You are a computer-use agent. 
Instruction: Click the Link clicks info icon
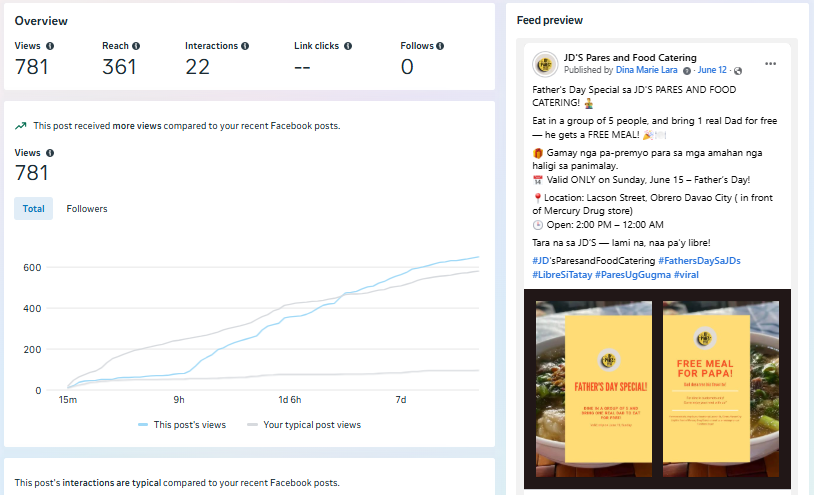click(348, 46)
